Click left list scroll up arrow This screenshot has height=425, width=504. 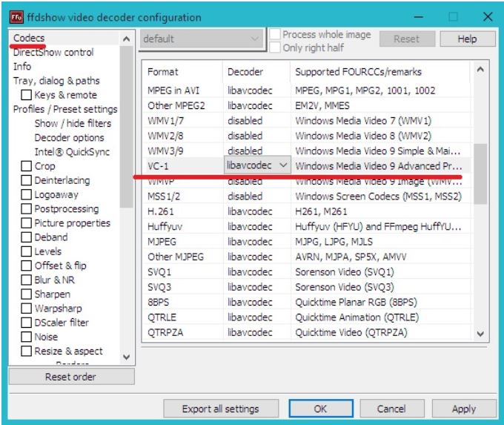coord(127,39)
